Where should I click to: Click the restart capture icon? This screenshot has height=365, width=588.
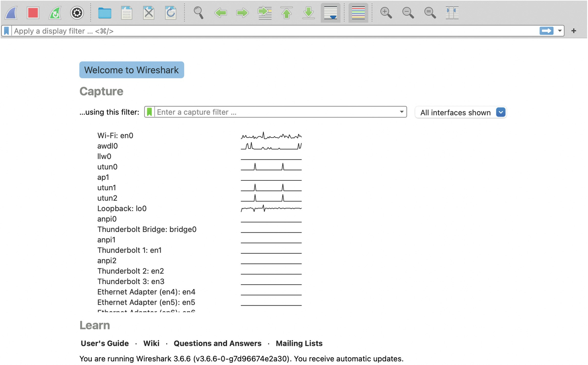coord(55,13)
